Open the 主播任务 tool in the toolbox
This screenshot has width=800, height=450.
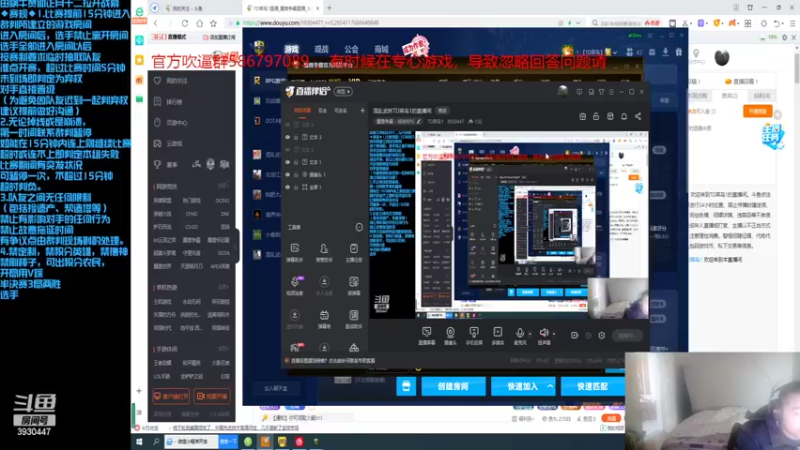[x=354, y=253]
